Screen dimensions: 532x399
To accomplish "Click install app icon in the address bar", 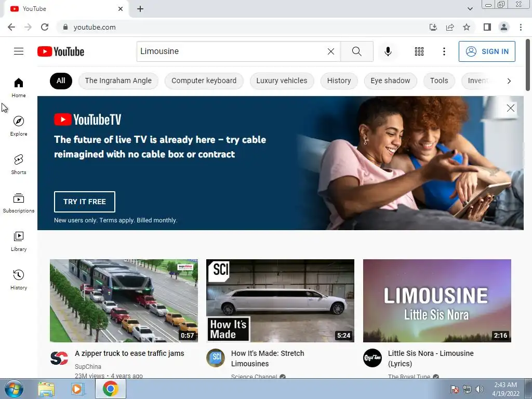I will click(433, 27).
